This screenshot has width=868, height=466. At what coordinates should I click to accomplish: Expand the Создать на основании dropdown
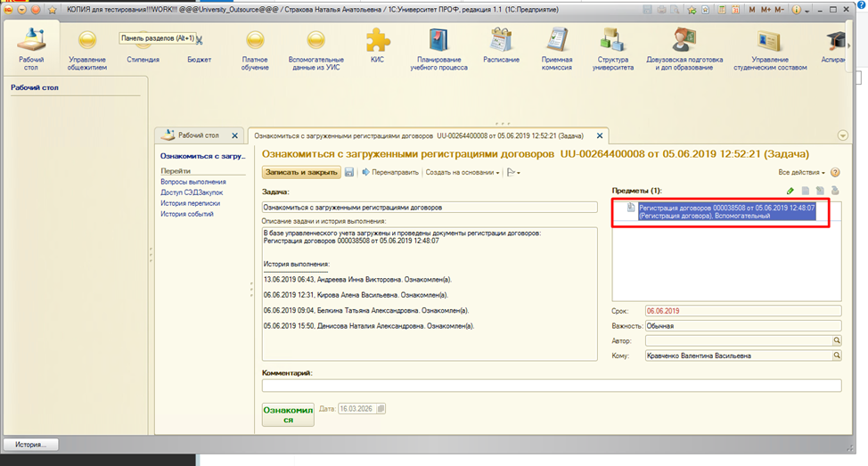pyautogui.click(x=462, y=172)
